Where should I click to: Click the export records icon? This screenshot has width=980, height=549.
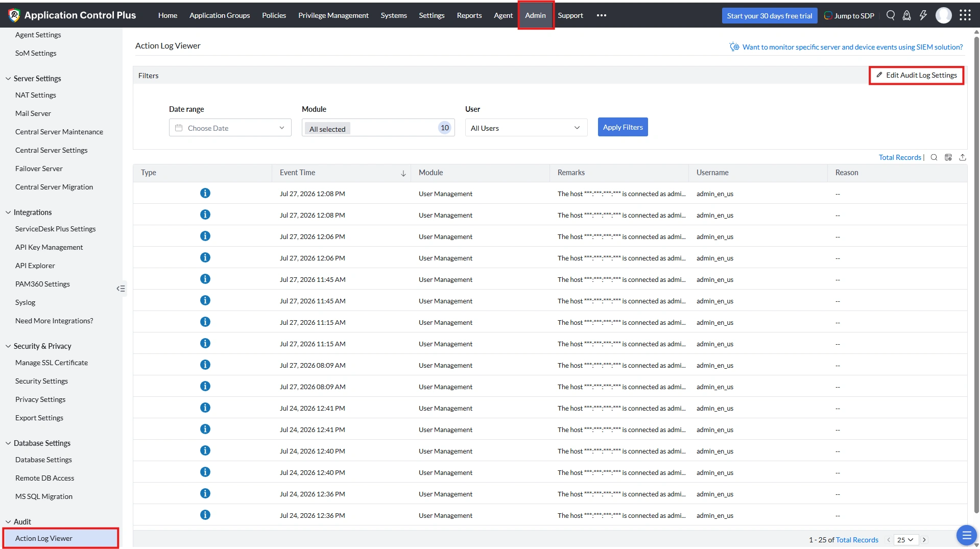click(963, 157)
